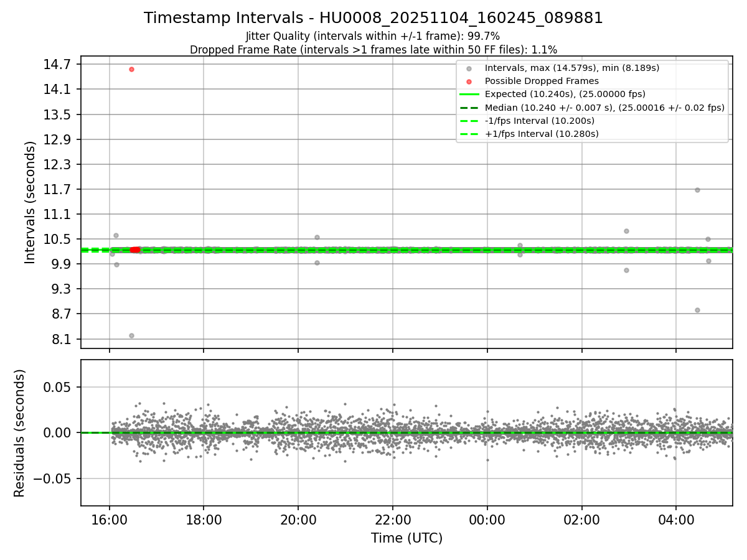
Task: Click the 18:00 time tick label
Action: click(204, 520)
